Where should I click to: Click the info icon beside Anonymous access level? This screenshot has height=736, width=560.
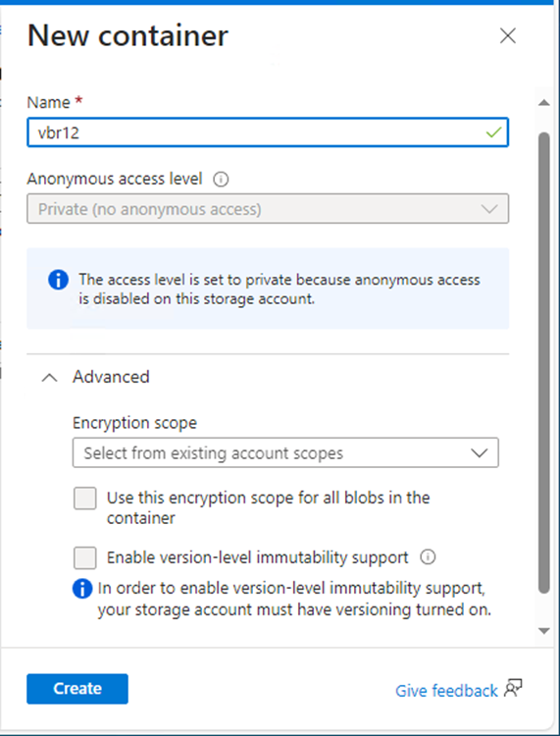221,180
